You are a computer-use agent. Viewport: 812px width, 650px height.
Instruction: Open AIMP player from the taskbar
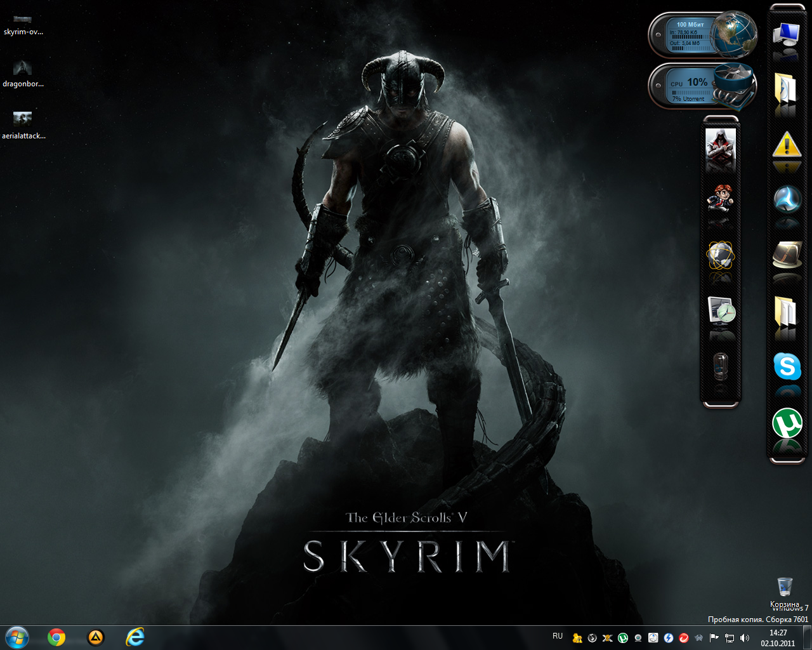click(x=95, y=637)
